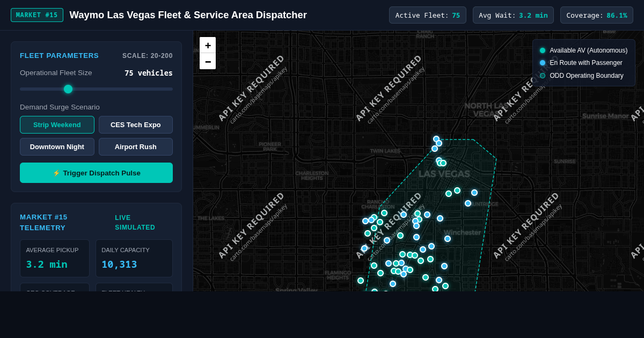Click the Coverage: 86.1% pill
Image resolution: width=644 pixels, height=338 pixels.
point(597,15)
